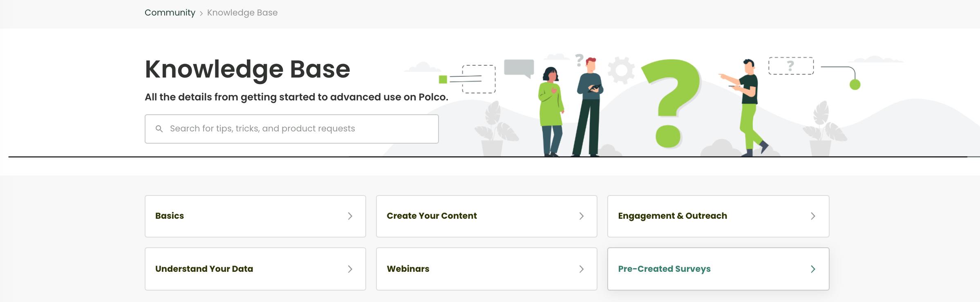Open the Basics category card
The height and width of the screenshot is (302, 980).
pyautogui.click(x=255, y=216)
